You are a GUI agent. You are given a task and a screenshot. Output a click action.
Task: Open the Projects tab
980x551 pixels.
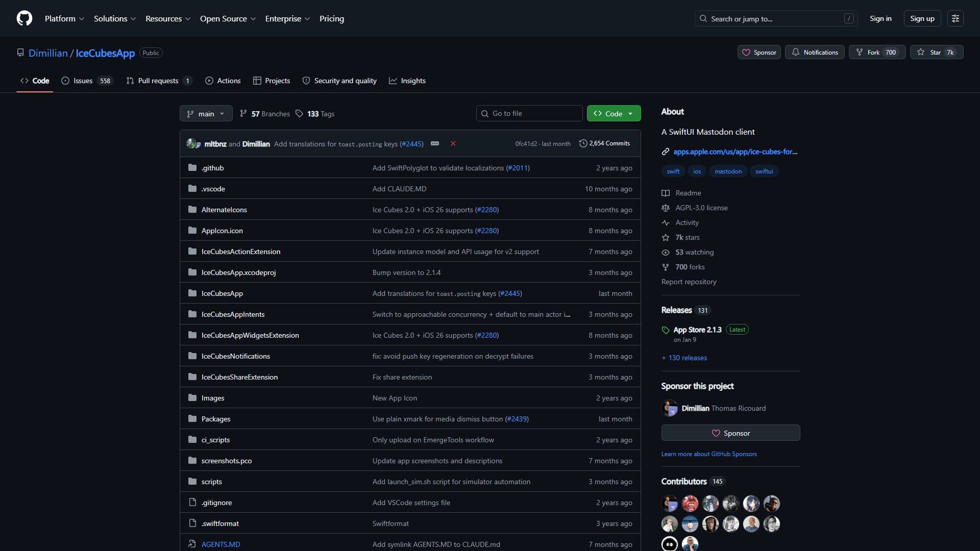click(272, 81)
